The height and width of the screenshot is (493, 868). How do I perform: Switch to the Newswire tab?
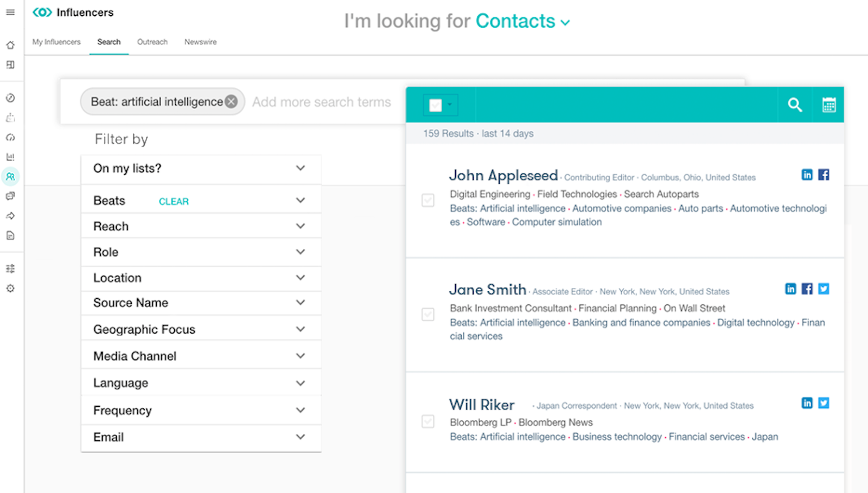(200, 42)
